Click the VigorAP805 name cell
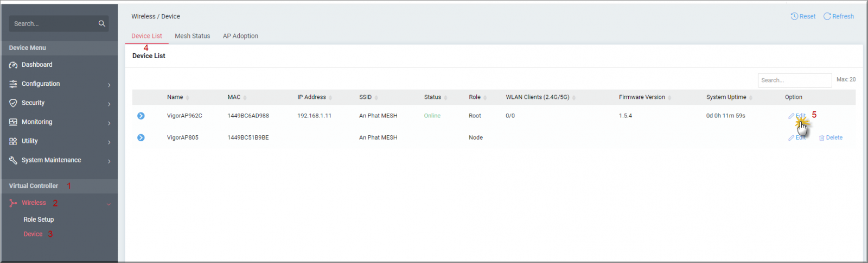This screenshot has height=263, width=868. tap(183, 137)
